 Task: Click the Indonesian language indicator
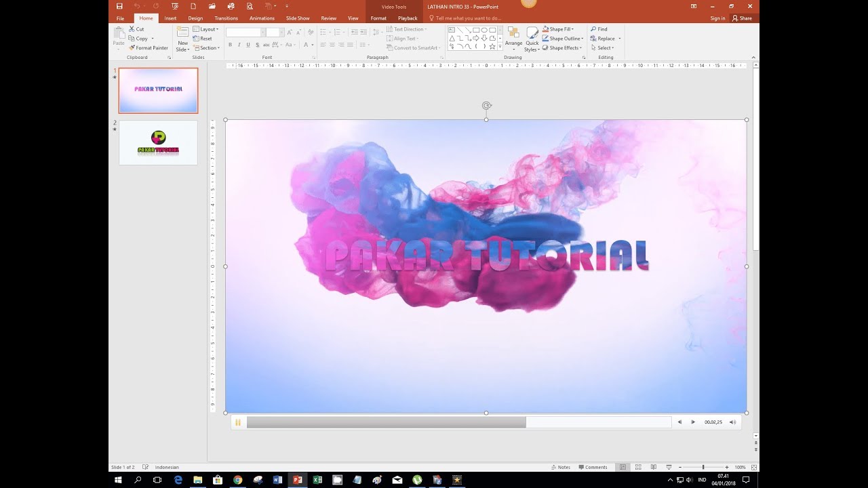(x=167, y=467)
